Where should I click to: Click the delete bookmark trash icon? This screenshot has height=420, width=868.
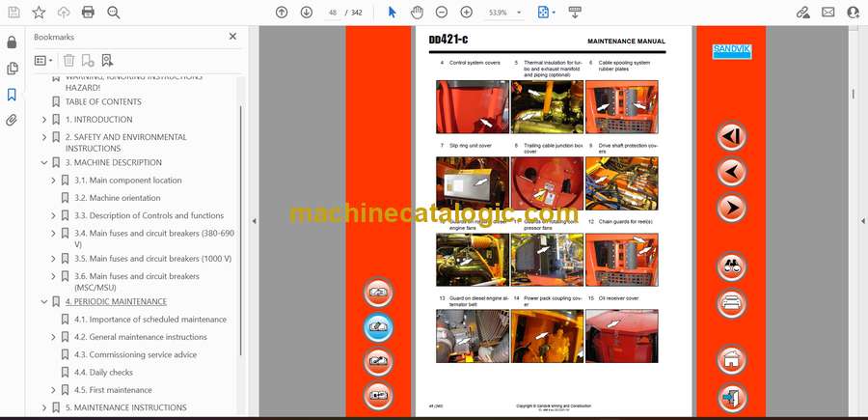click(68, 61)
